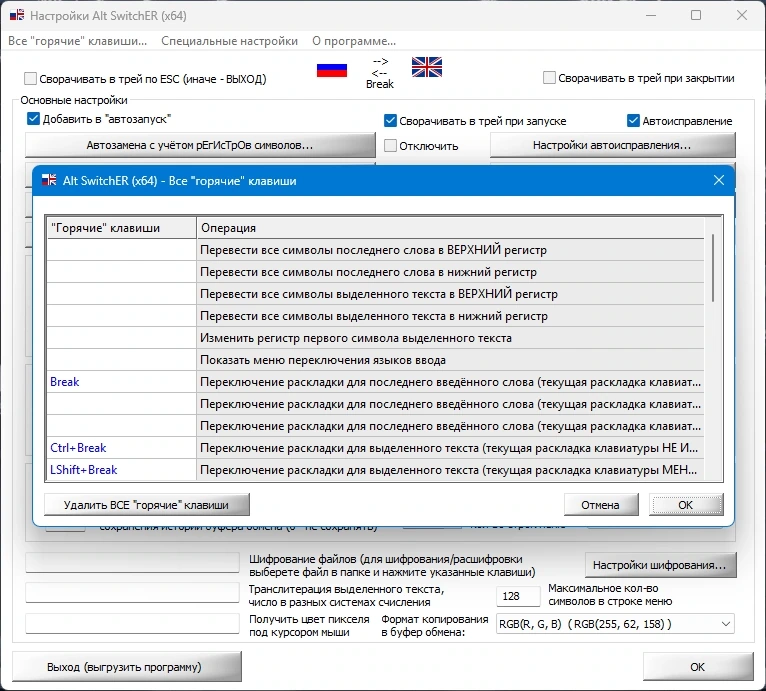
Task: Select 'Ctrl+Break' hotkey cell
Action: [122, 448]
